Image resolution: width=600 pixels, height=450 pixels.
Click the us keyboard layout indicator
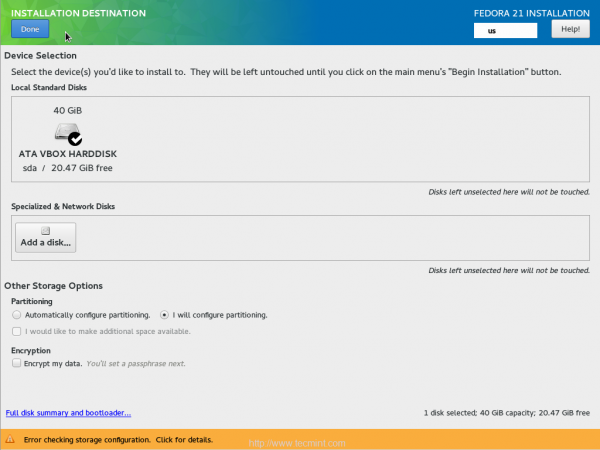(x=505, y=31)
